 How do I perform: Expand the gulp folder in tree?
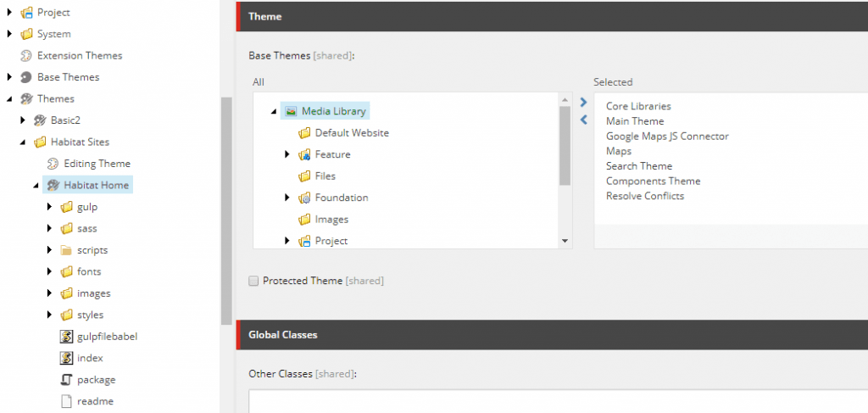pyautogui.click(x=50, y=207)
